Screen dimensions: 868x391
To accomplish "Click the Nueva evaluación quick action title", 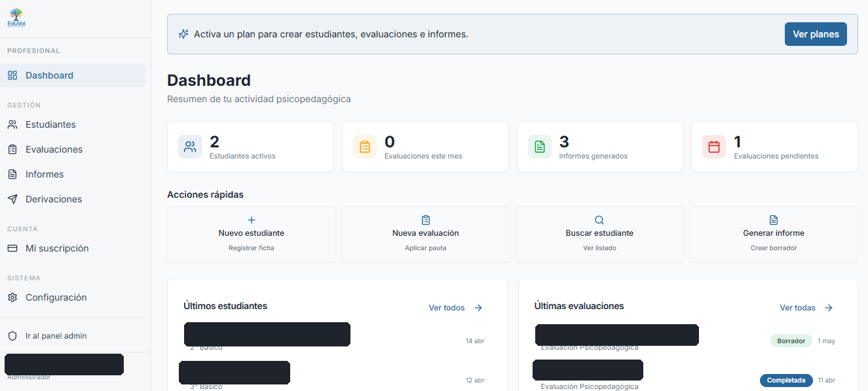I will [x=426, y=233].
